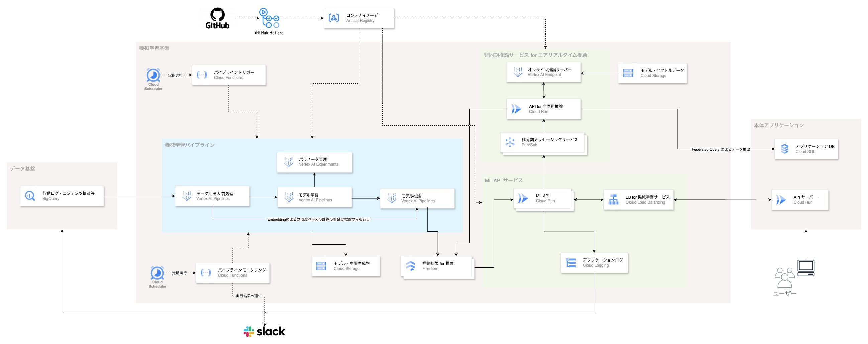Screen dimensions: 868x344
Task: Select the コンテナイメージ label
Action: (362, 15)
